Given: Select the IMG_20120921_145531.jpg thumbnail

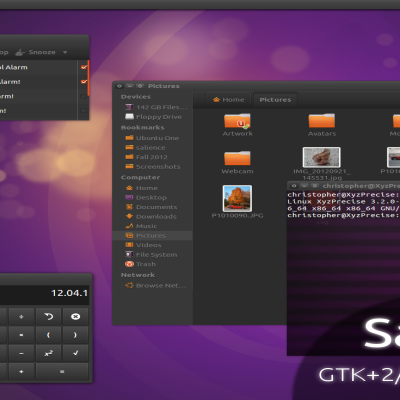Looking at the screenshot, I should pyautogui.click(x=322, y=157).
